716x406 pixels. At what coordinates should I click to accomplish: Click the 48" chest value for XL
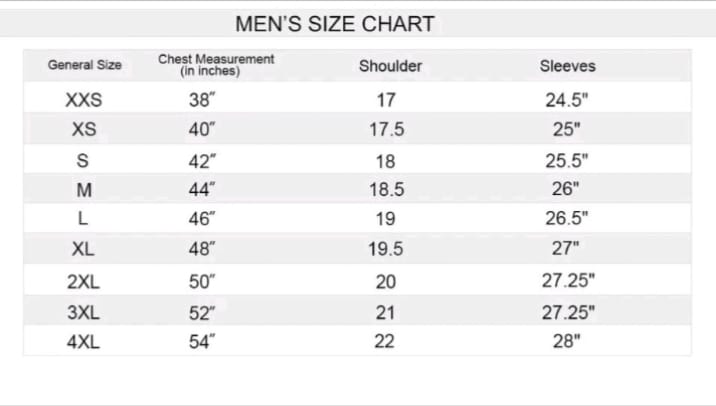click(202, 251)
